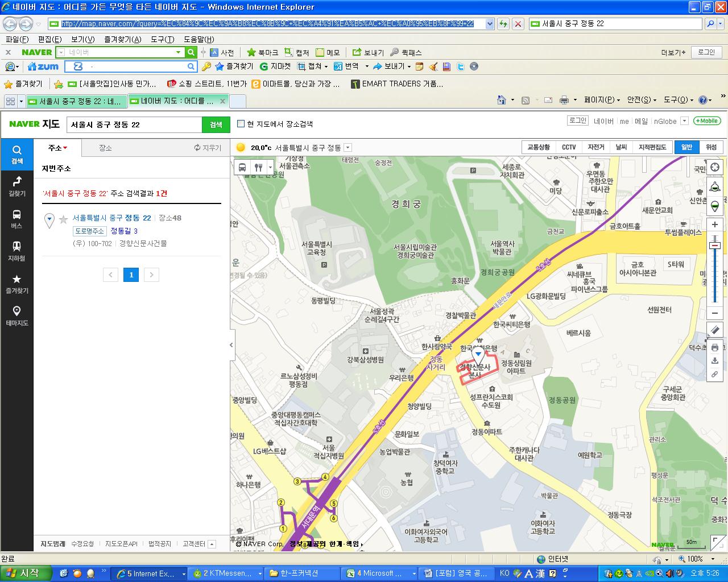Zoom out with the map minus button

tap(715, 313)
